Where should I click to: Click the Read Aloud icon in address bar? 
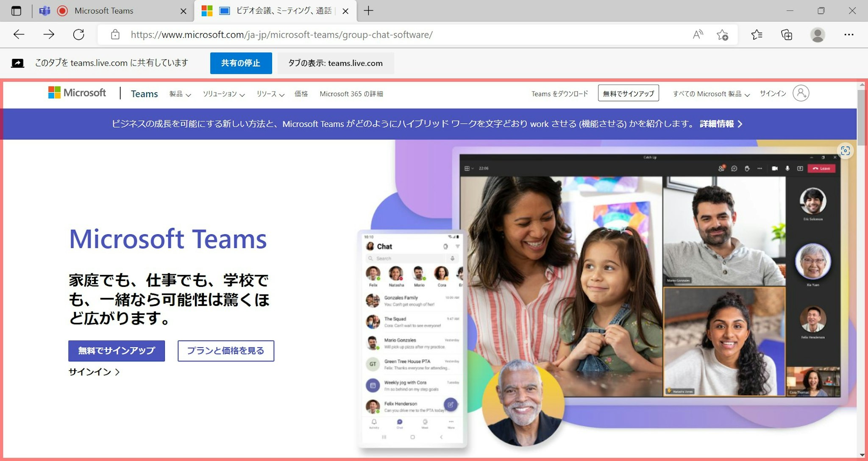coord(698,35)
